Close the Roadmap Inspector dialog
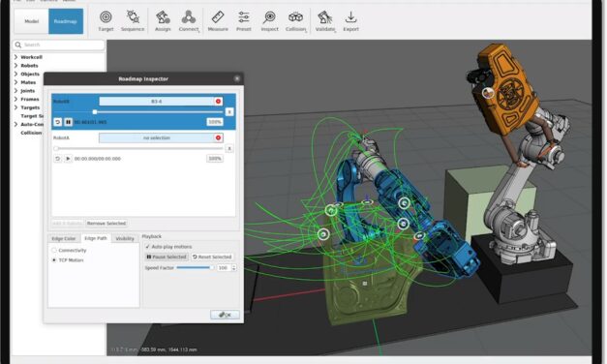This screenshot has width=607, height=364. tap(237, 78)
